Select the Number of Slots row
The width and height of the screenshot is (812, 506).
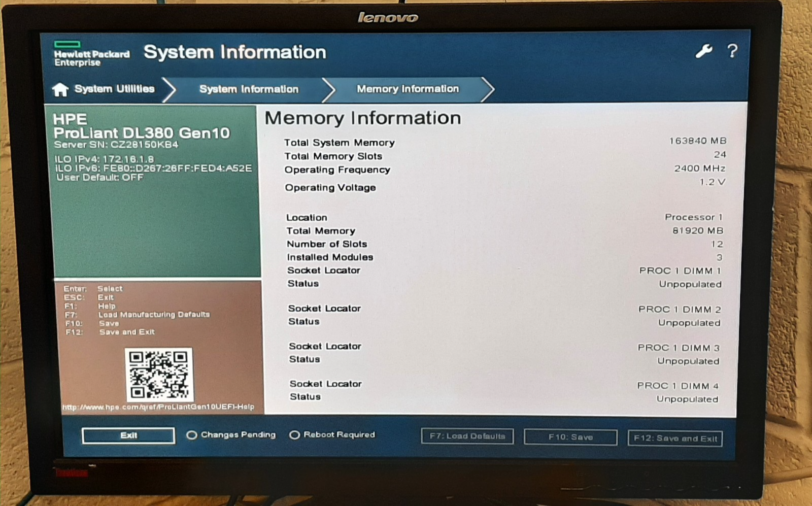(x=505, y=244)
